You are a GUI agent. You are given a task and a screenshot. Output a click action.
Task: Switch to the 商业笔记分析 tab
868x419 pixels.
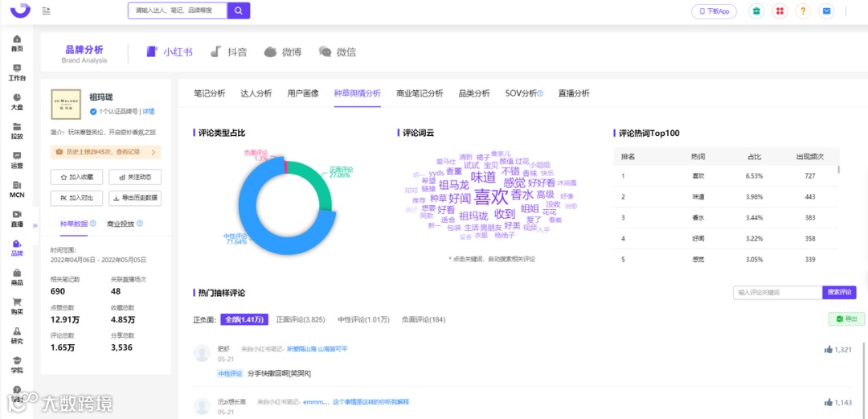pyautogui.click(x=420, y=93)
